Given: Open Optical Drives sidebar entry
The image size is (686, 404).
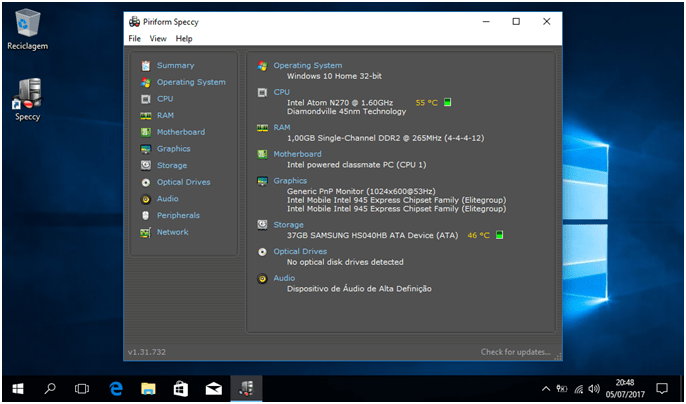Looking at the screenshot, I should (x=183, y=182).
